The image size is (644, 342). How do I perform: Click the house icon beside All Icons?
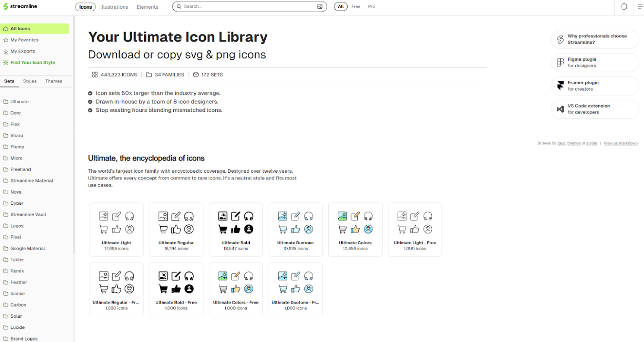pos(6,29)
